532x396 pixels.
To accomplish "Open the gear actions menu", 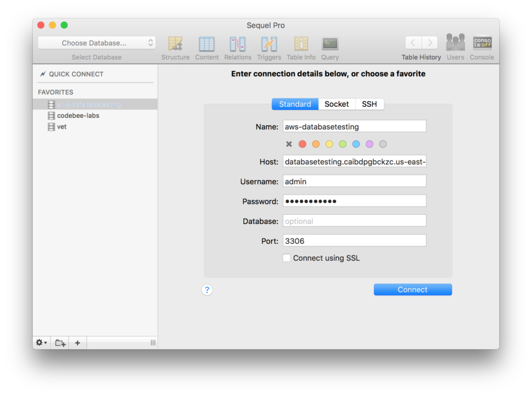I will click(x=41, y=343).
